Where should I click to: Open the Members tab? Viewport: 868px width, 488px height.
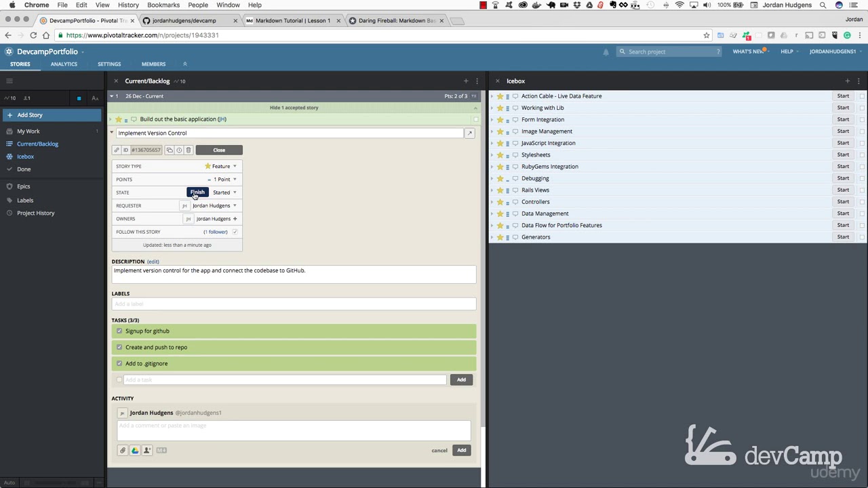click(x=153, y=64)
